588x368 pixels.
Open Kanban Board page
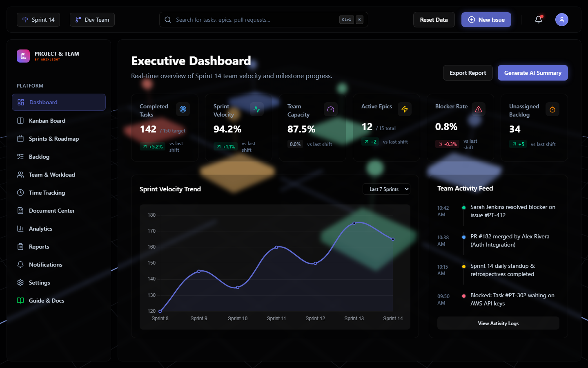point(59,121)
